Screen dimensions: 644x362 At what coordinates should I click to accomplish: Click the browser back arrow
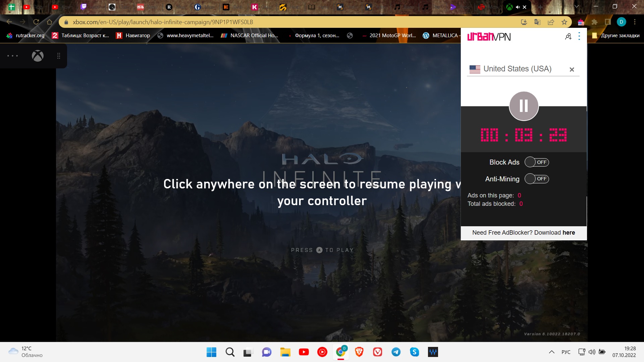pyautogui.click(x=9, y=22)
